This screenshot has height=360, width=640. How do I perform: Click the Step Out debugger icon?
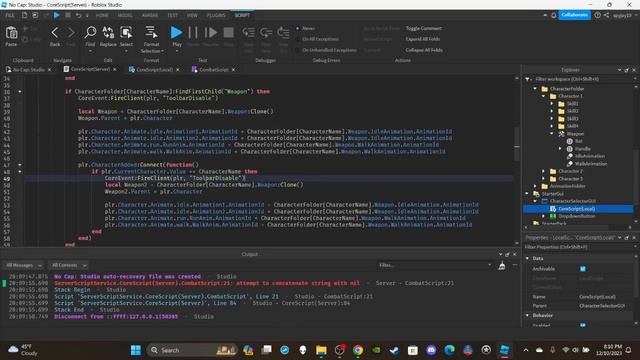[283, 32]
